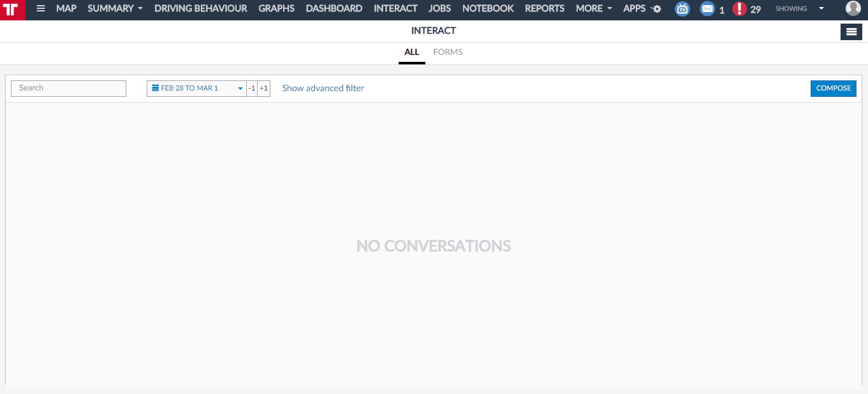
Task: Open the Feb 28 to Mar 1 date range picker
Action: [196, 89]
